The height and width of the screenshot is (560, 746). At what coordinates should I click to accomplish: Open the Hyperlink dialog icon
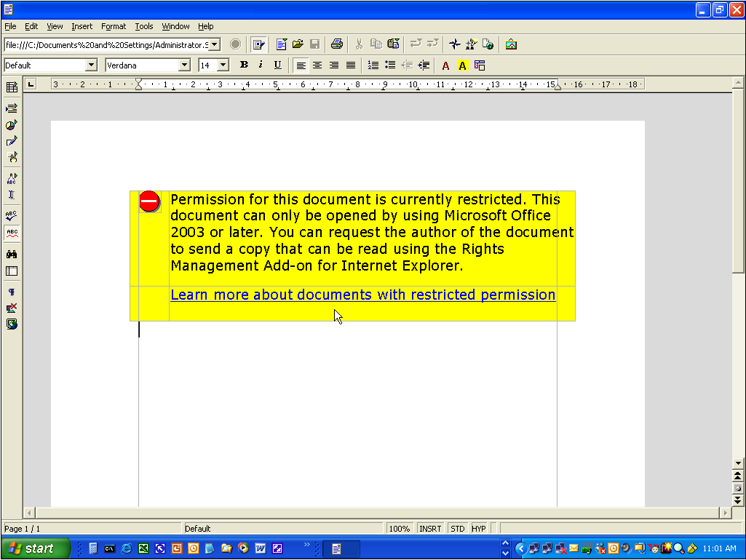[488, 44]
